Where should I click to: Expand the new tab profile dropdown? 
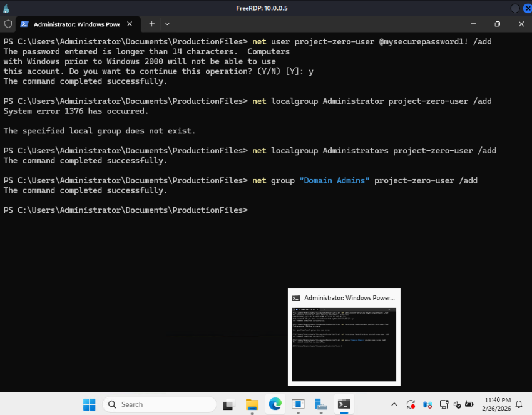(167, 24)
